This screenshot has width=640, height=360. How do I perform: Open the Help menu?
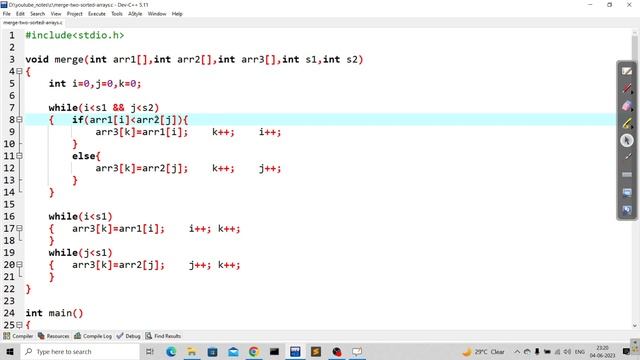177,14
